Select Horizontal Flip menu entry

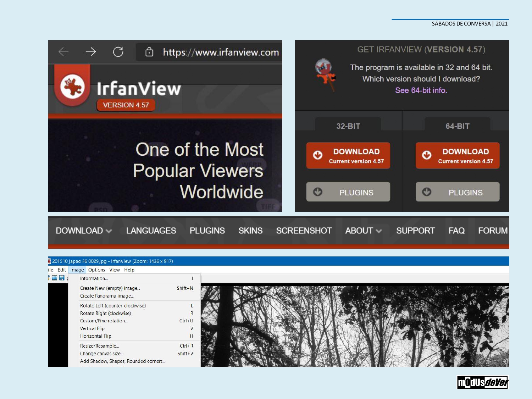click(x=96, y=336)
